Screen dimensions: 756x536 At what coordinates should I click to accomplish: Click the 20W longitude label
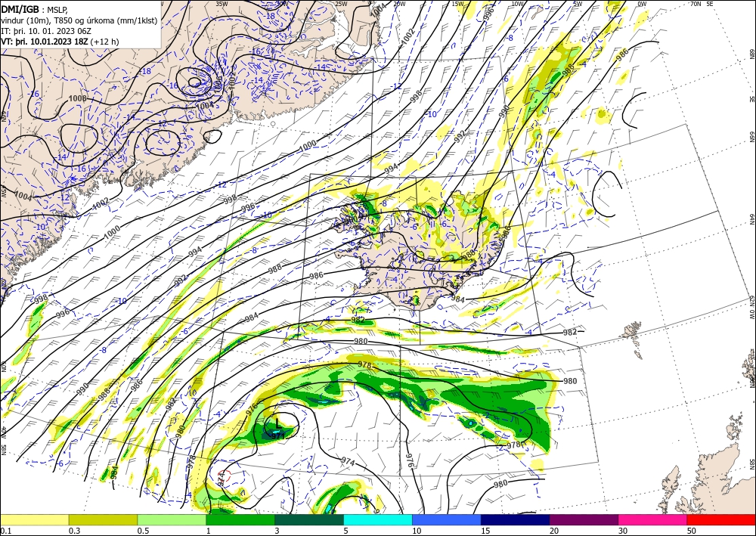click(x=399, y=4)
